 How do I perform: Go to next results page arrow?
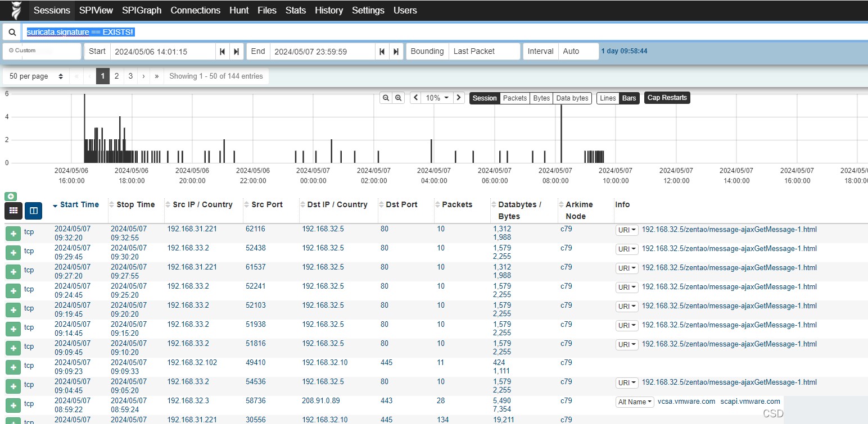(144, 76)
